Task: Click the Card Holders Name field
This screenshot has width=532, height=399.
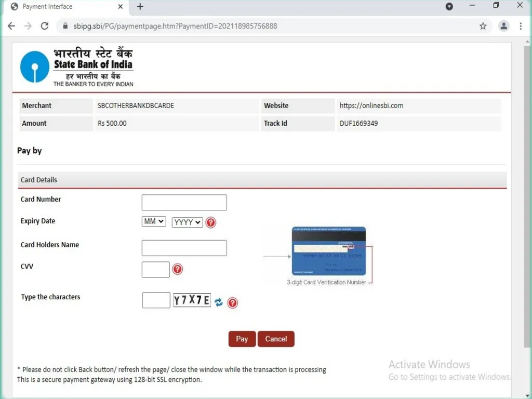Action: (184, 248)
